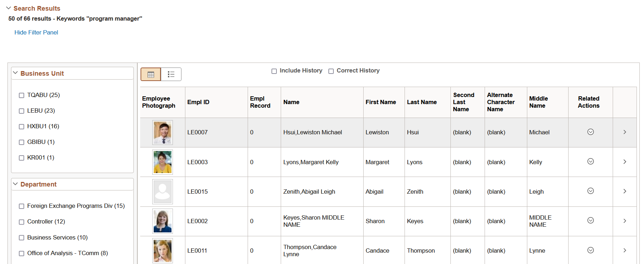Screen dimensions: 644x264
Task: Check the Correct History option
Action: (331, 71)
